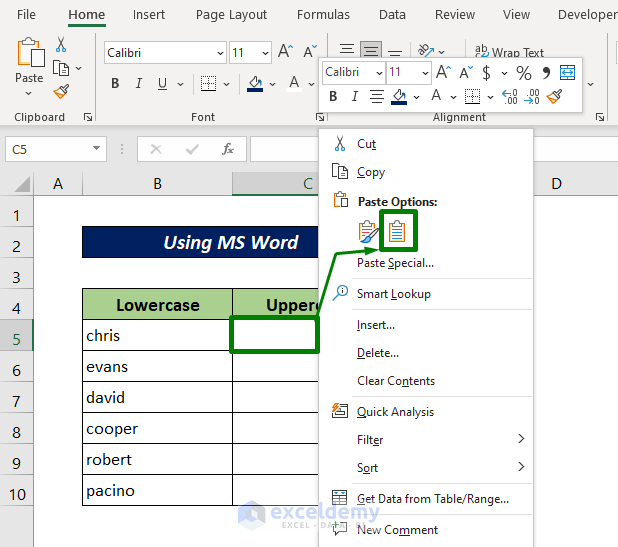Toggle Wrap Text in the ribbon
Screen dimensions: 618x547
click(x=509, y=52)
